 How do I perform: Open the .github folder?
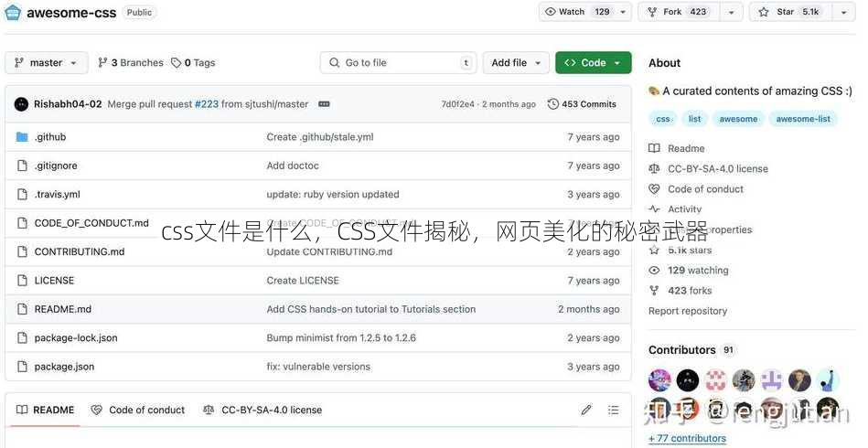pyautogui.click(x=49, y=137)
